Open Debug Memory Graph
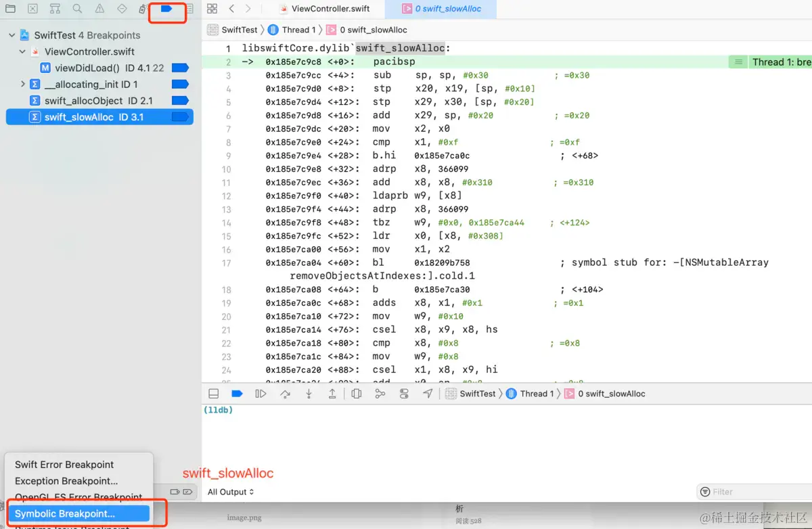812x529 pixels. click(380, 394)
